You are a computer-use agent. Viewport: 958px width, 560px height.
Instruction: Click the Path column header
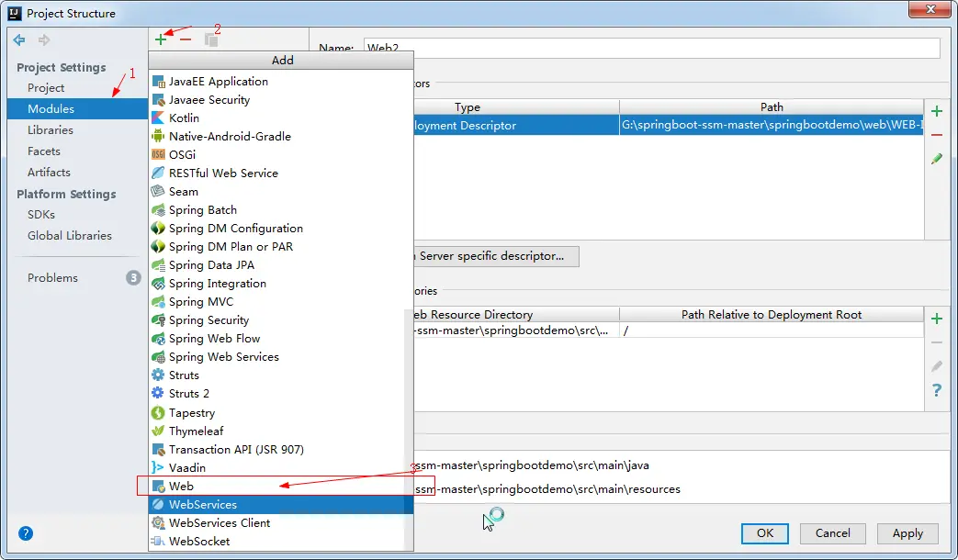click(772, 107)
